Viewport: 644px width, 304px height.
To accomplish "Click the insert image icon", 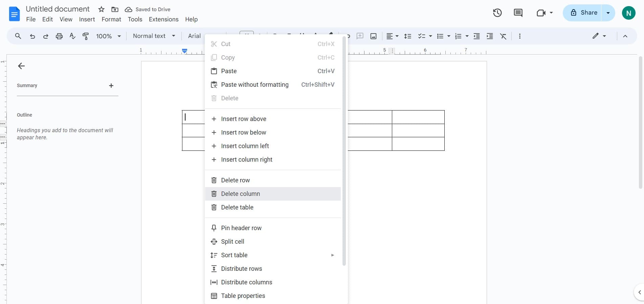I will pos(373,36).
